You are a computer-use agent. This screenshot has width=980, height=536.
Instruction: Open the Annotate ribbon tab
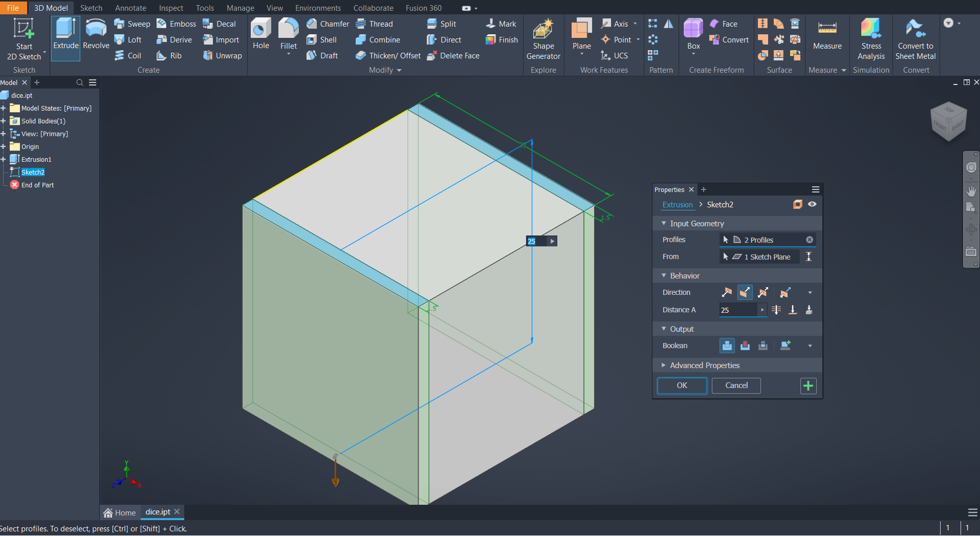[130, 8]
